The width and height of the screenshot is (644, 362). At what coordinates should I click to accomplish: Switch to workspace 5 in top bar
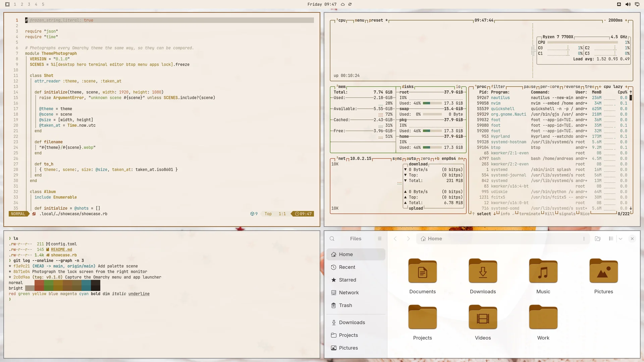click(43, 4)
